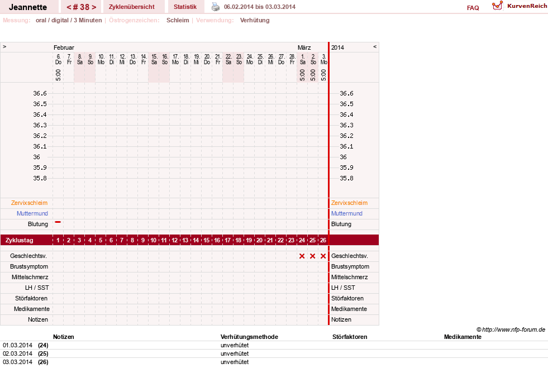Click the left Muttermund label

32,213
